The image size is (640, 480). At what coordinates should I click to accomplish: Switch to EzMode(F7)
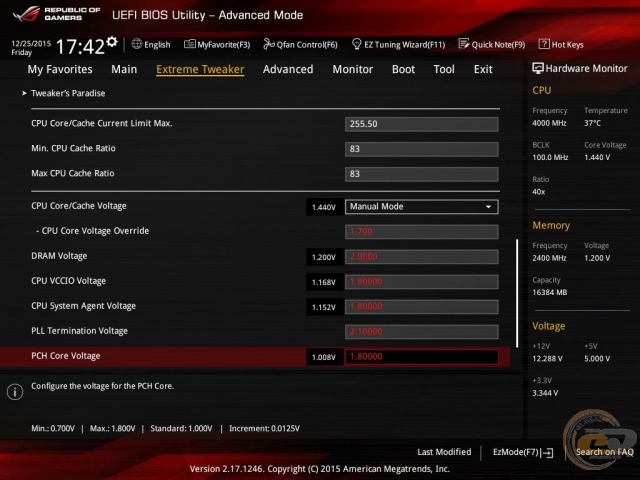(x=516, y=452)
